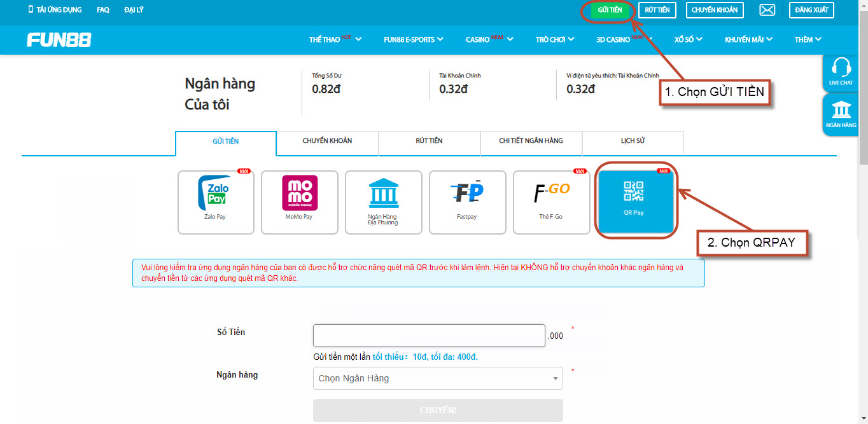Click the Tài Khoản Chính balance value
Image resolution: width=868 pixels, height=424 pixels.
pos(453,89)
